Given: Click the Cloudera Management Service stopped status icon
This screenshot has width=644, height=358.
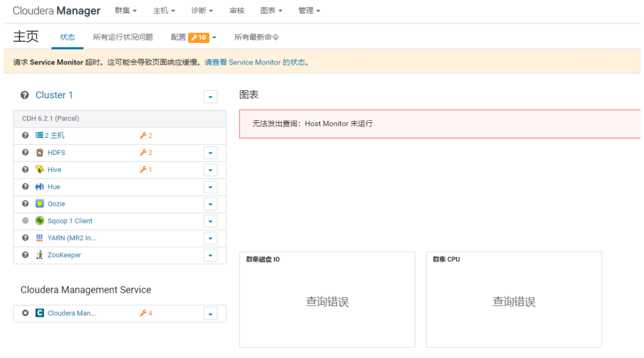Looking at the screenshot, I should pyautogui.click(x=25, y=313).
